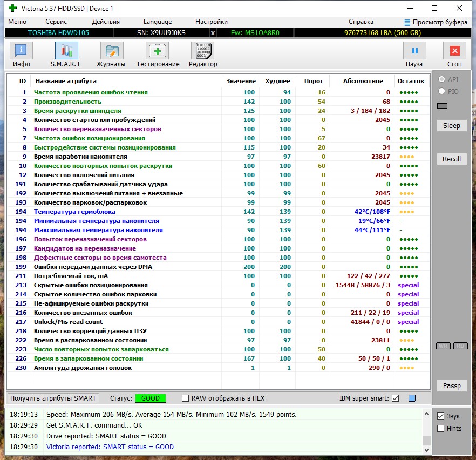
Task: Open the S.M.A.R.T attributes view
Action: click(x=66, y=55)
